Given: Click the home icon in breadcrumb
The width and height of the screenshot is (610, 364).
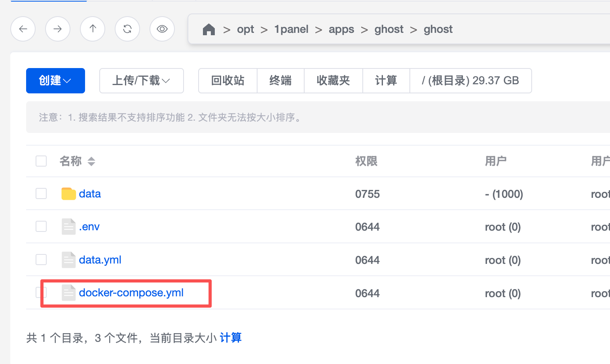Looking at the screenshot, I should (x=208, y=29).
